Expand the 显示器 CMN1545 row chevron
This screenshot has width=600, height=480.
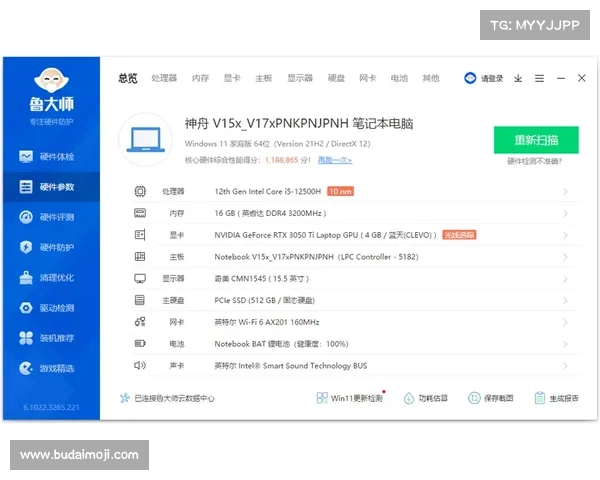point(565,279)
